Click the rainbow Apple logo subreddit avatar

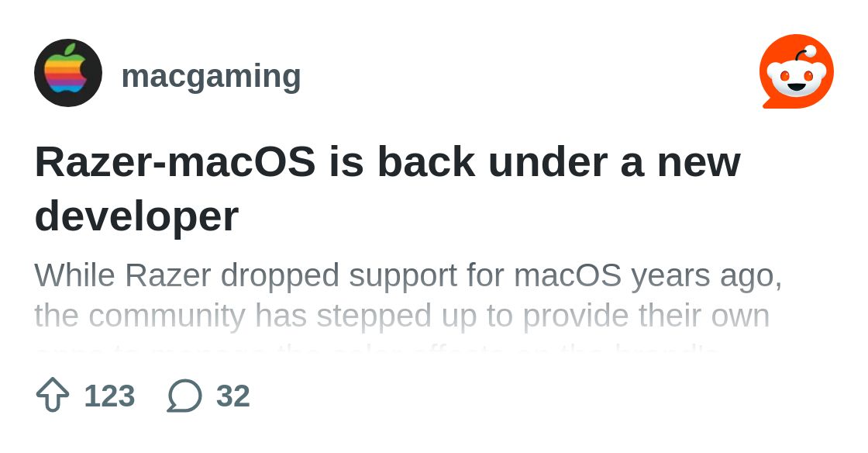[x=68, y=73]
